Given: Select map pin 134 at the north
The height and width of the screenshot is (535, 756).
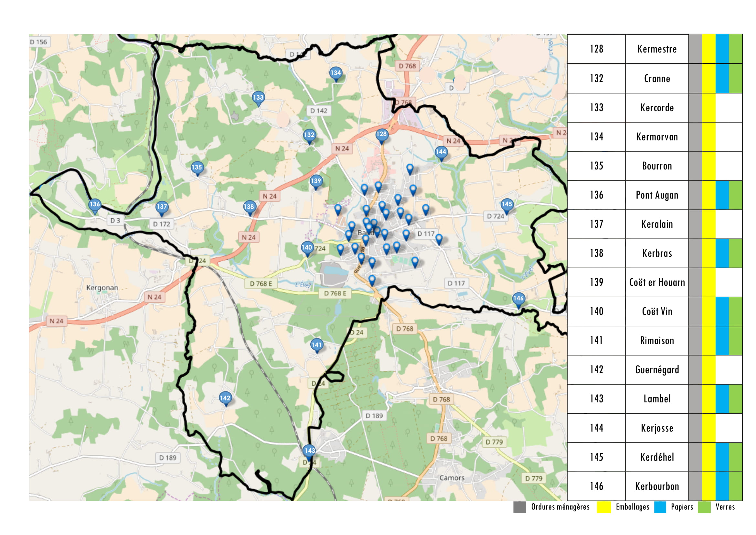Looking at the screenshot, I should pos(336,74).
